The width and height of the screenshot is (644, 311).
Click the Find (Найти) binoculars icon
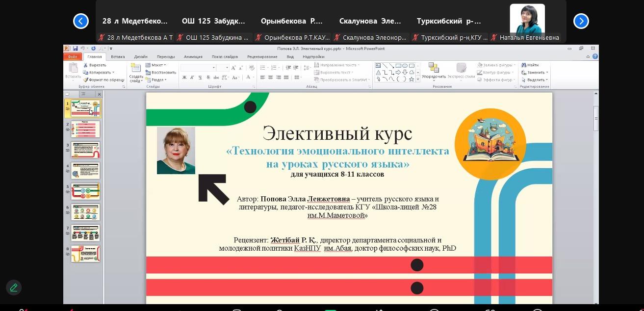click(x=524, y=65)
